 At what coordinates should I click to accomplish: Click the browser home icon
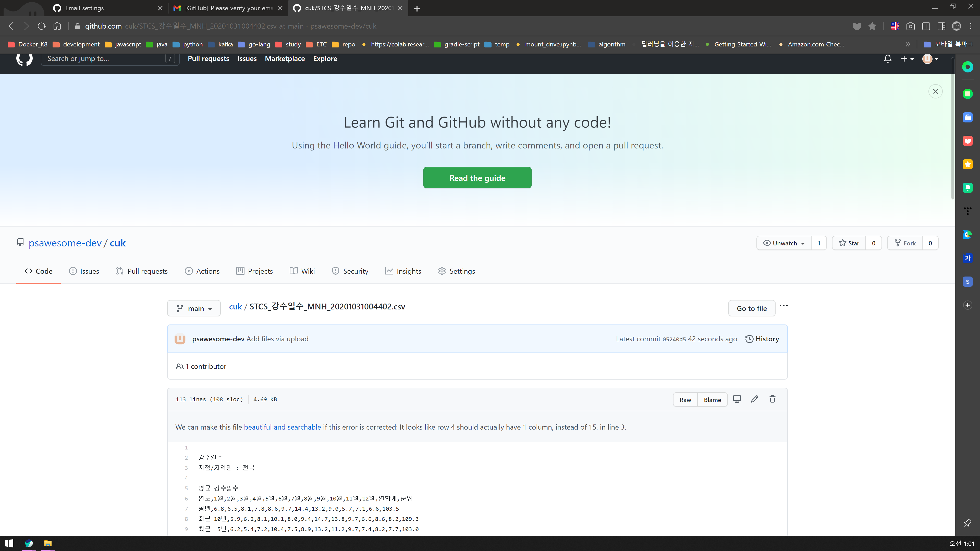[x=57, y=26]
